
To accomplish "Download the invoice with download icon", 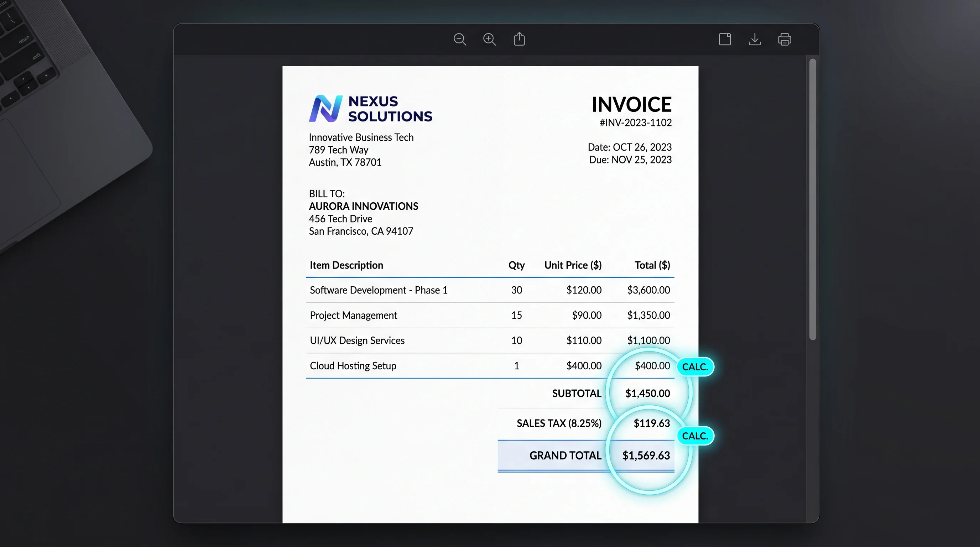I will [755, 39].
